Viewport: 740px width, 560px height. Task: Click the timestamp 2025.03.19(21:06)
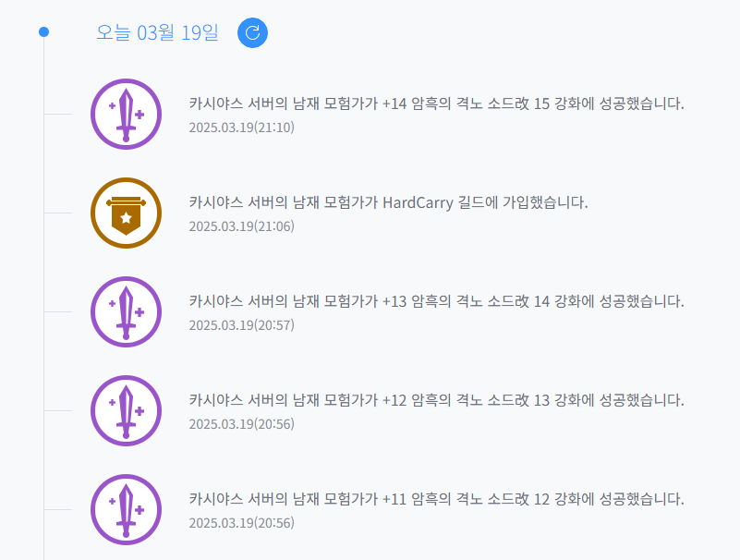(242, 226)
